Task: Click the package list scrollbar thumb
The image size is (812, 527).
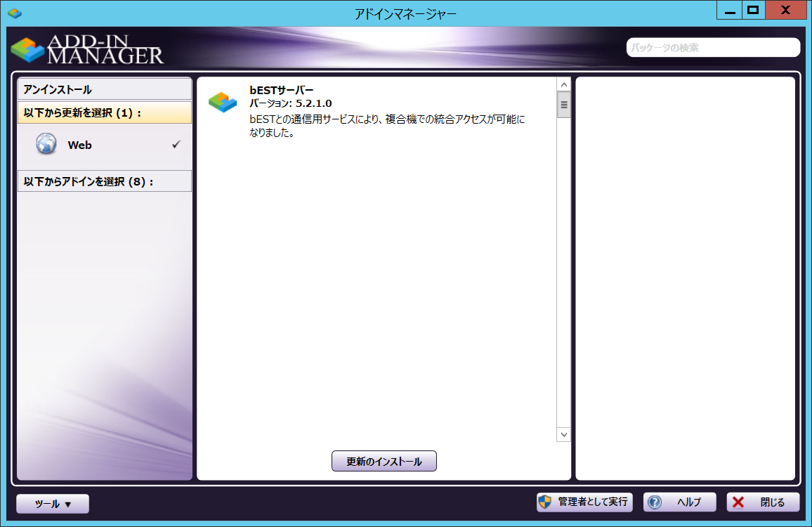Action: 564,105
